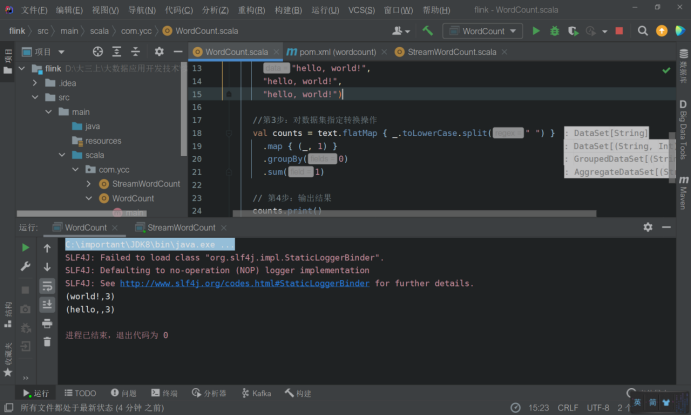Open the 构建 build tool window
The image size is (692, 415).
[x=298, y=393]
